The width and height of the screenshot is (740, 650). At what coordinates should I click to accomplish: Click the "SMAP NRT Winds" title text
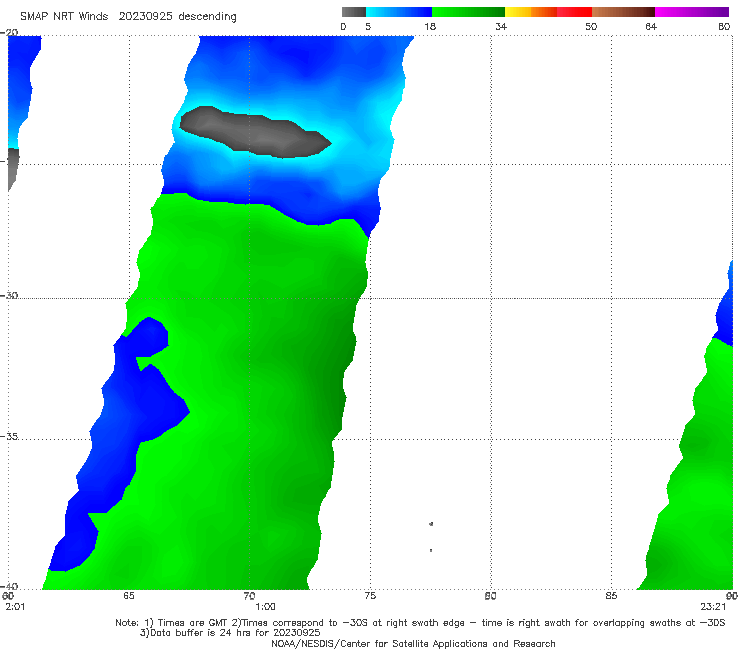[64, 16]
